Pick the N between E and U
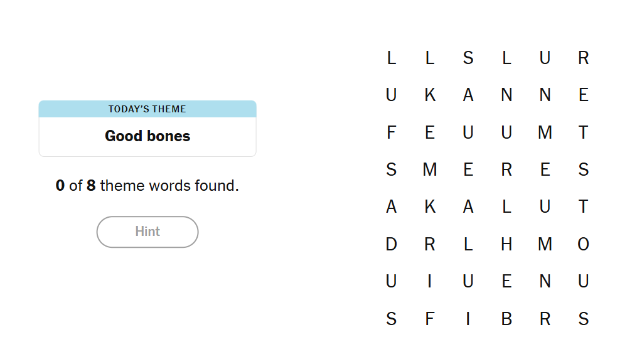Screen dimensions: 642x364 pos(545,281)
